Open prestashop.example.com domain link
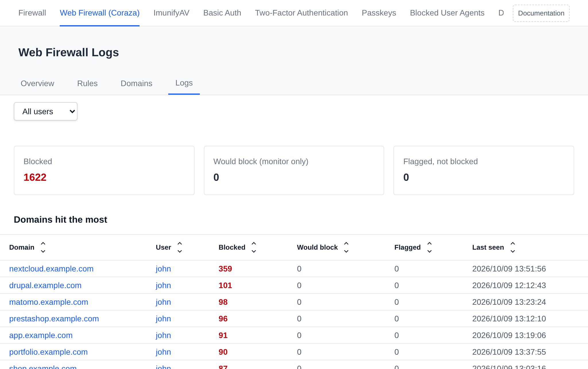The height and width of the screenshot is (369, 588). [x=54, y=319]
